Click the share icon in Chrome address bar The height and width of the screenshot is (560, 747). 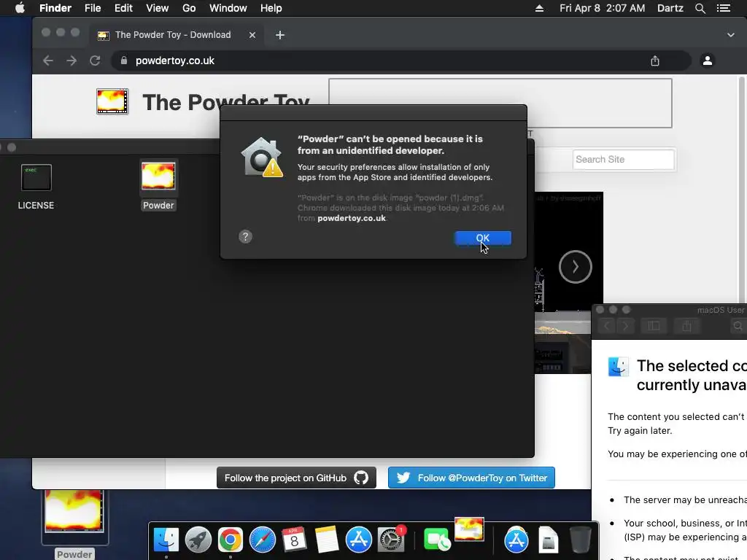click(x=655, y=61)
